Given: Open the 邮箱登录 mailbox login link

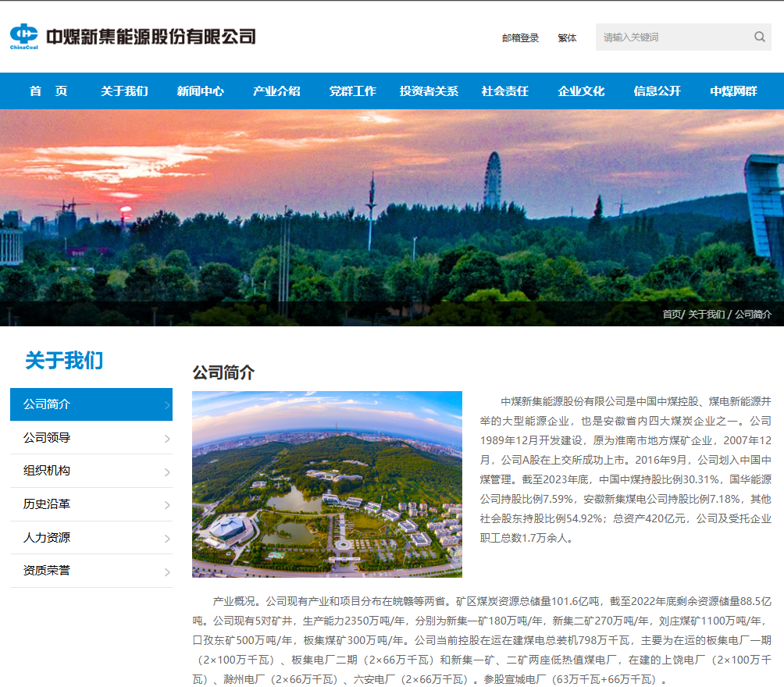Looking at the screenshot, I should pos(521,38).
